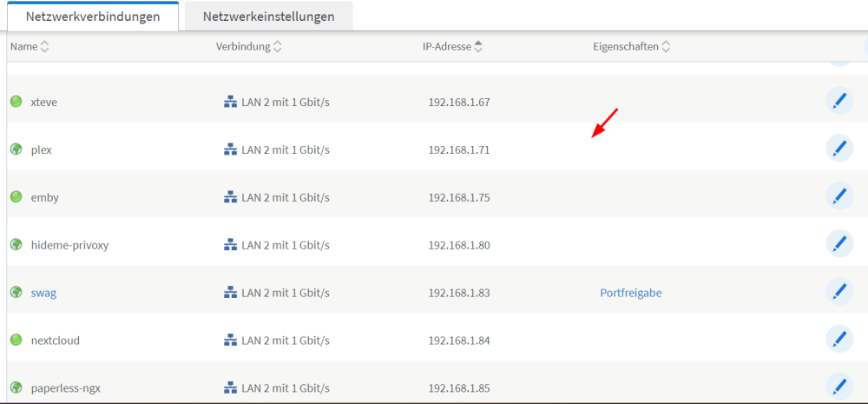
Task: Click the globe status icon for paperless-ngx
Action: [16, 387]
